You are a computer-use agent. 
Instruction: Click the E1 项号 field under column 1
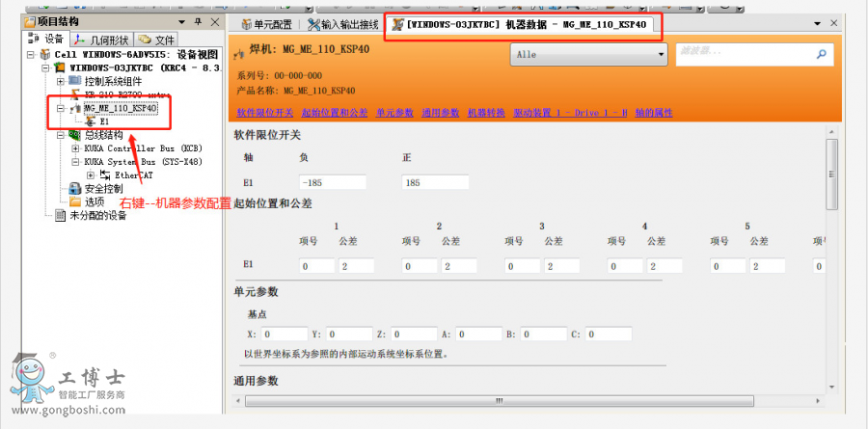tap(317, 266)
